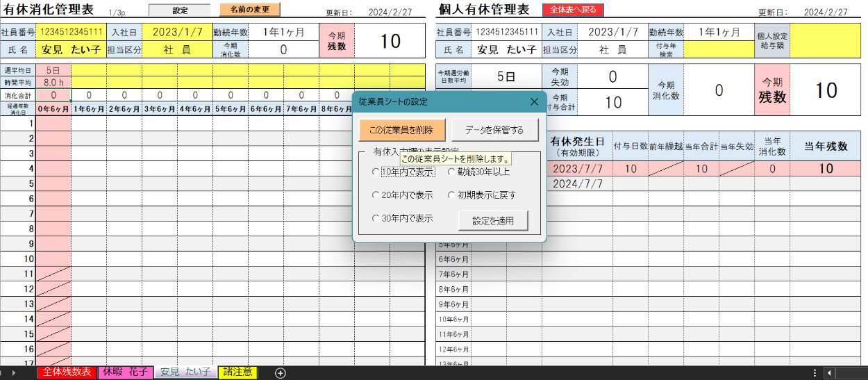This screenshot has height=380, width=868.
Task: Pick the 初期表示に戻す radio option
Action: [452, 195]
